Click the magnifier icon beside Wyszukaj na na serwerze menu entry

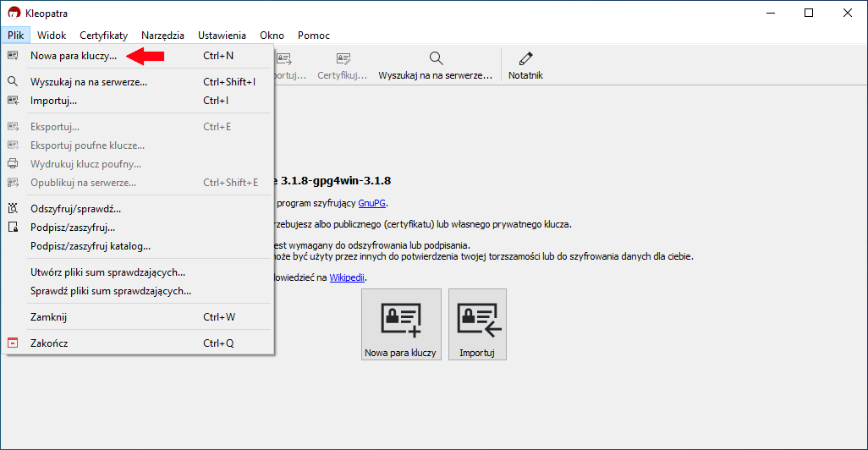point(13,81)
